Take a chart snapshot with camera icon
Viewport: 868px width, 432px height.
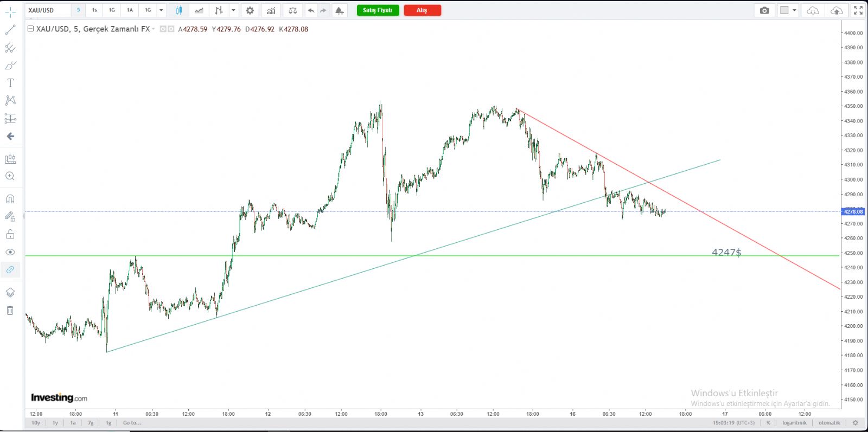coord(764,10)
